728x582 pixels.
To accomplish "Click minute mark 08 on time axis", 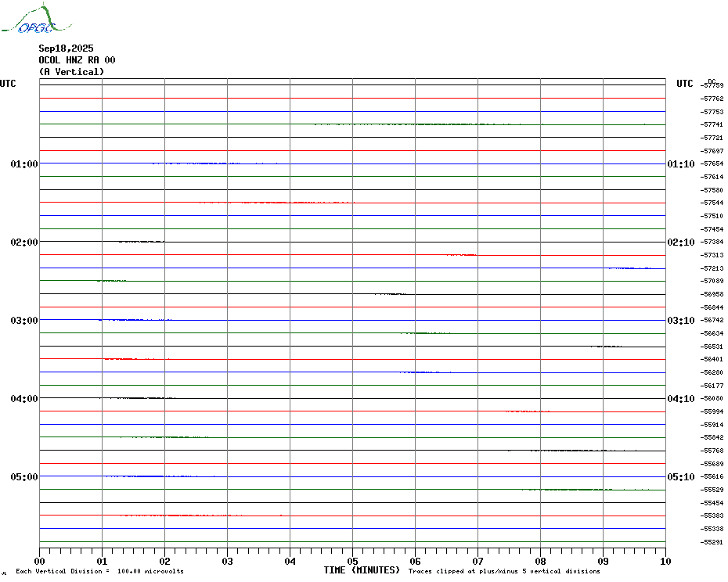I will click(x=540, y=562).
